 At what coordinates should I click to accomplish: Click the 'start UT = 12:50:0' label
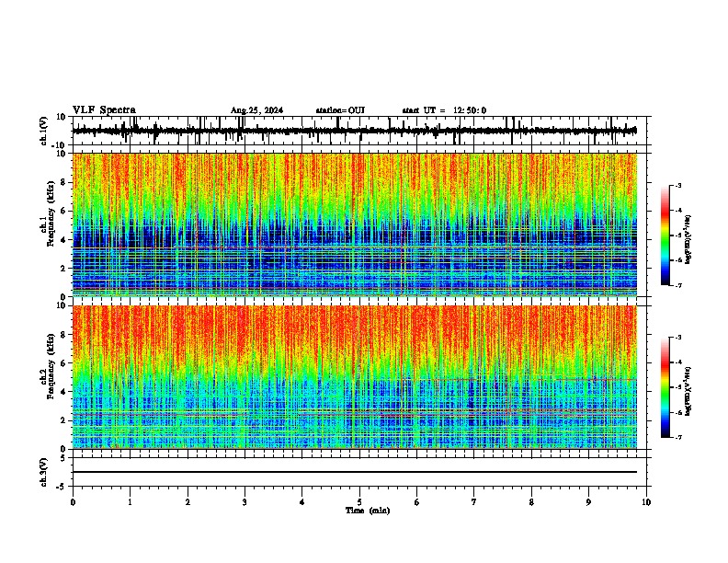444,110
